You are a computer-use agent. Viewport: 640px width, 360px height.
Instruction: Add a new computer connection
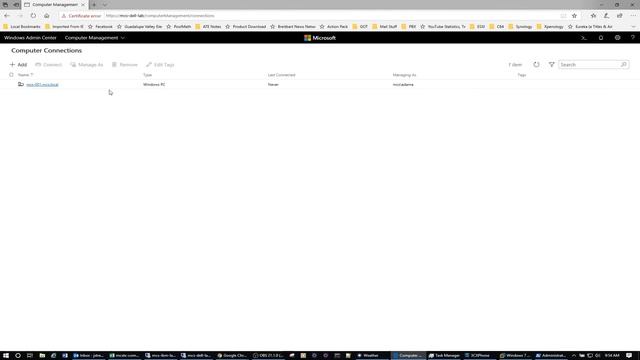(18, 64)
